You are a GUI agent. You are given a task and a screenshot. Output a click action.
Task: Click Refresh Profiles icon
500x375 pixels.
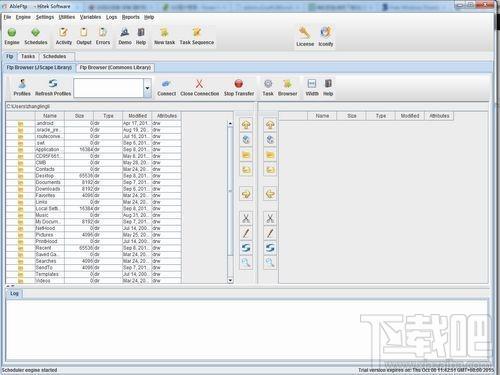53,83
